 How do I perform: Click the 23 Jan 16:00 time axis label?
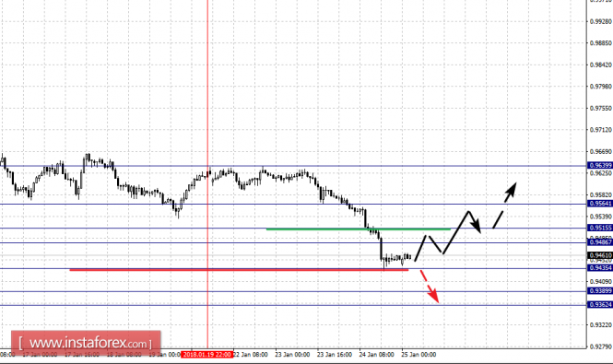[x=335, y=355]
